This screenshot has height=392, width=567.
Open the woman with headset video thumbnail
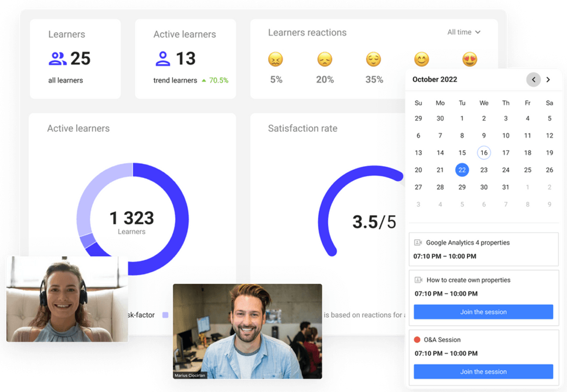[67, 299]
